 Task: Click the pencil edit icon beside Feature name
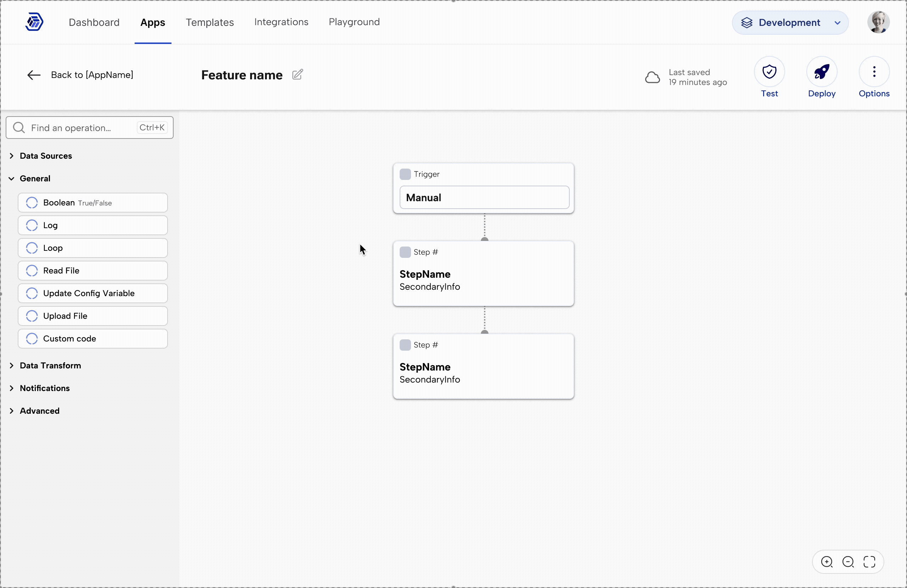tap(298, 74)
